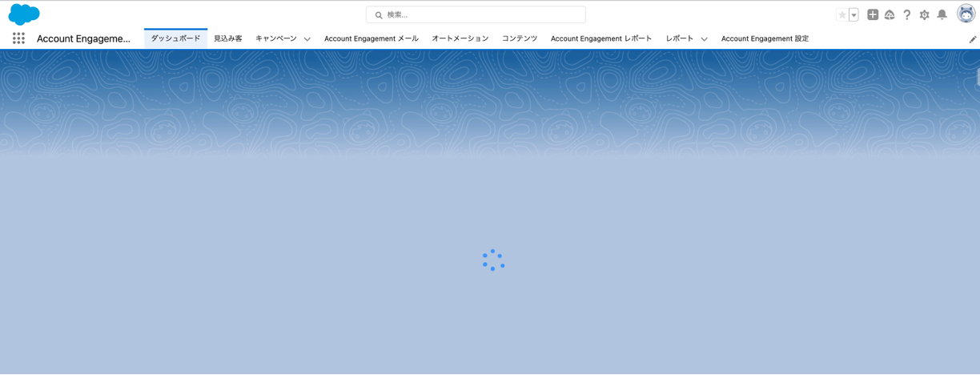Open the キャンペーン tab
Viewport: 980px width, 375px height.
275,38
